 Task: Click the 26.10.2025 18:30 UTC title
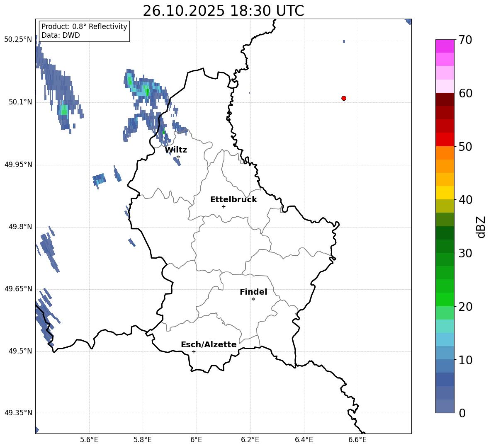(x=223, y=11)
